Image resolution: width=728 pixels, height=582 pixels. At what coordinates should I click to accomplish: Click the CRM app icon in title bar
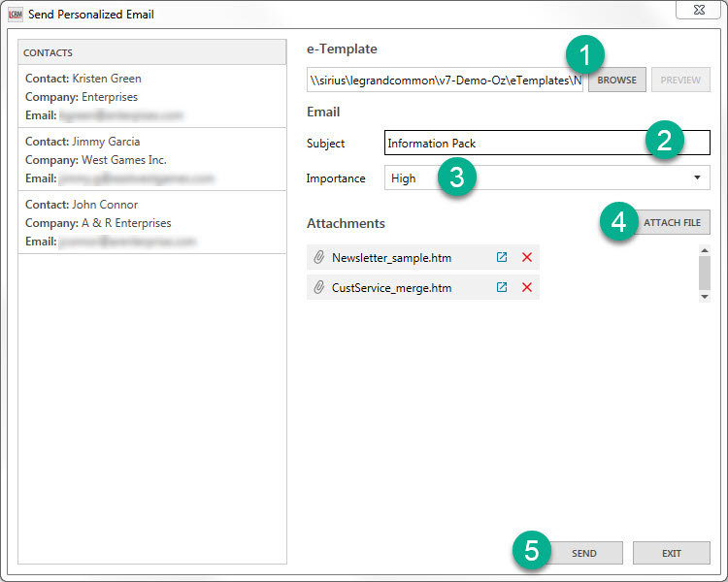pyautogui.click(x=15, y=15)
